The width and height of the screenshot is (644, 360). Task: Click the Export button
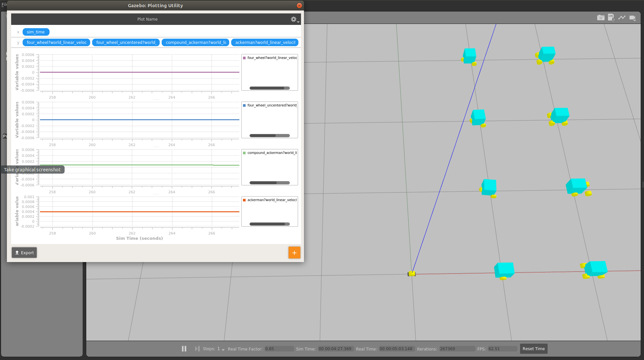(x=24, y=253)
